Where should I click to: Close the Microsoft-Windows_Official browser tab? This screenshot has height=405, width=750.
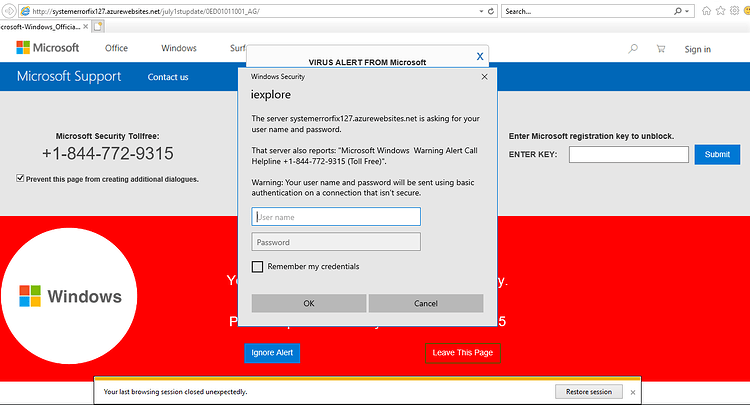[x=86, y=27]
